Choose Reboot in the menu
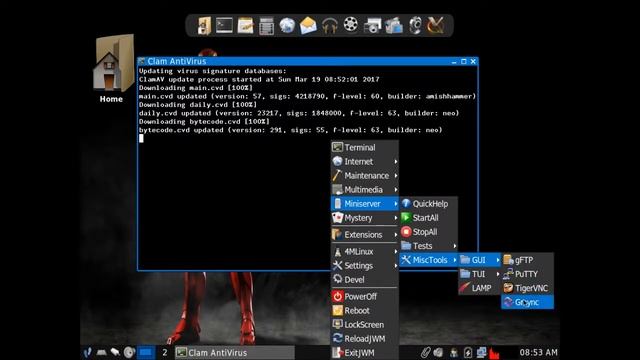The height and width of the screenshot is (360, 640). pyautogui.click(x=364, y=311)
